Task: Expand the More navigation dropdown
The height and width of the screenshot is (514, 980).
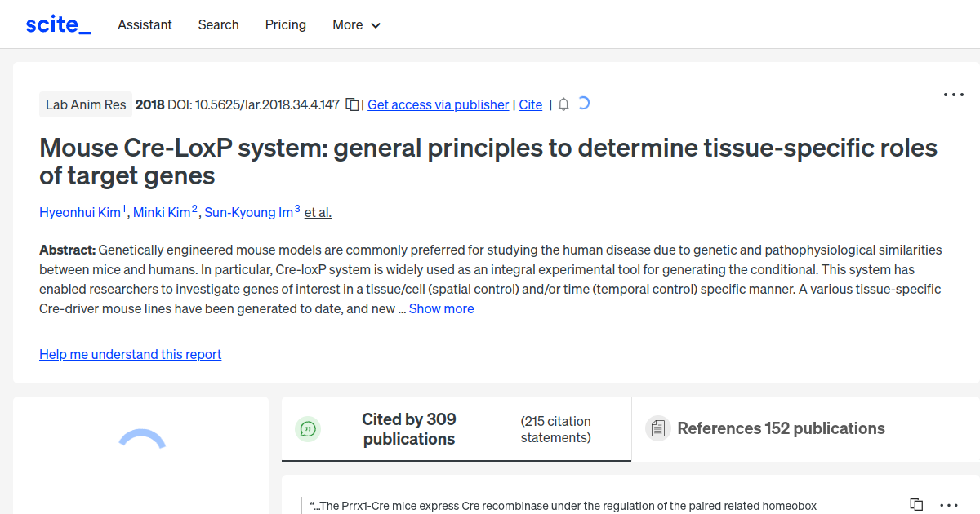Action: pos(356,24)
